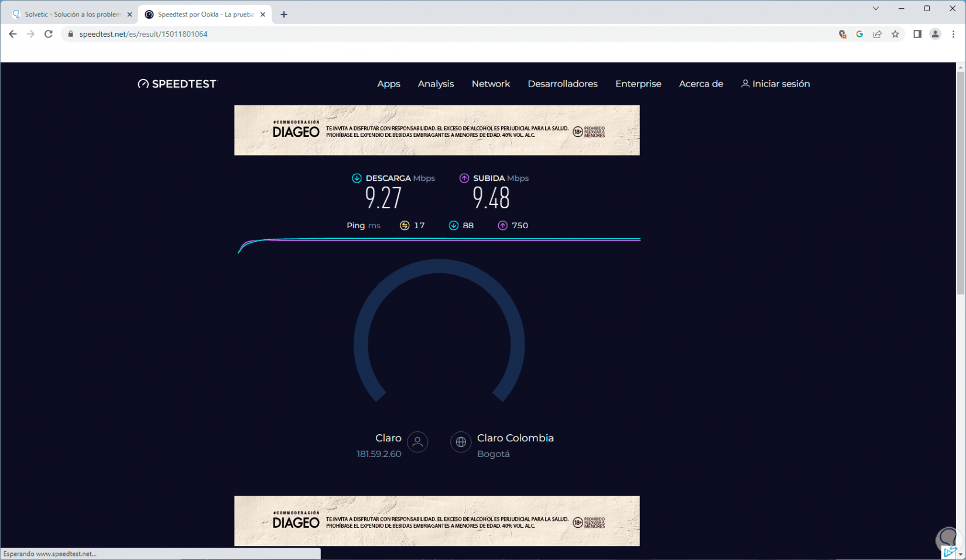
Task: Click the Iniciar sesión link
Action: click(776, 84)
